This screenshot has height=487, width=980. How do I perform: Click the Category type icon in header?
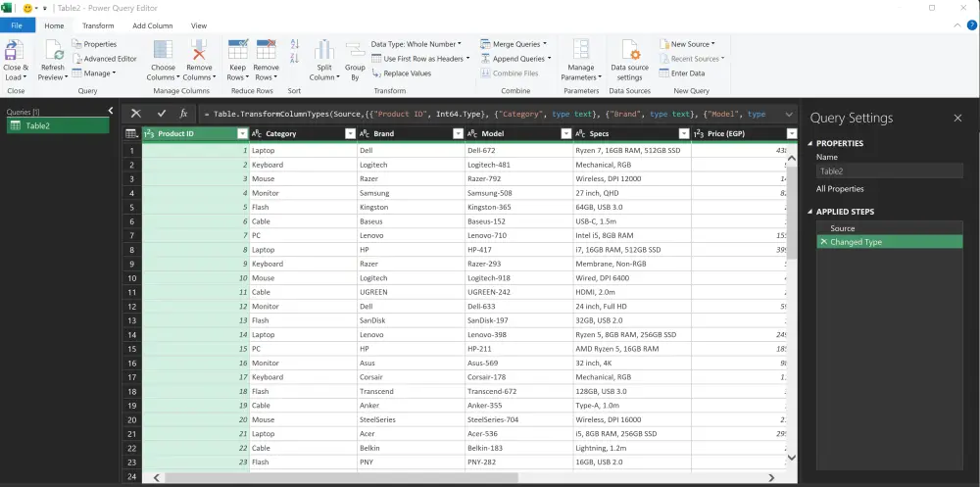click(257, 134)
